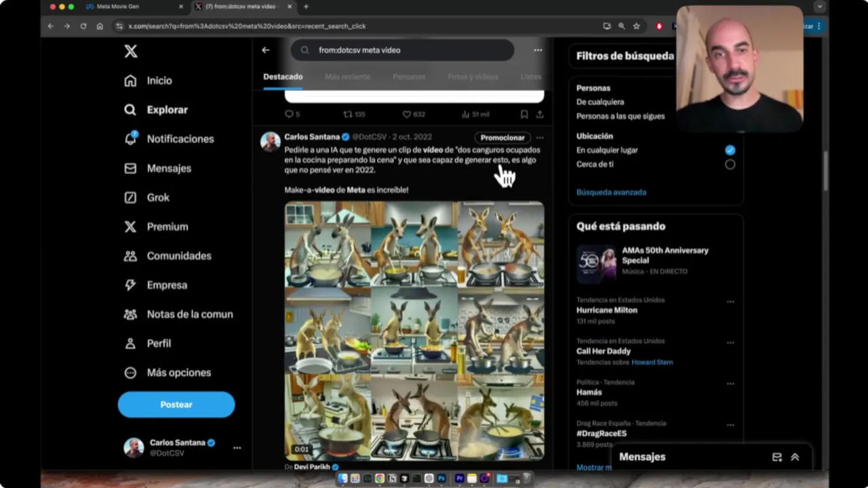This screenshot has width=868, height=488.
Task: Open search options three-dot menu
Action: coord(538,50)
